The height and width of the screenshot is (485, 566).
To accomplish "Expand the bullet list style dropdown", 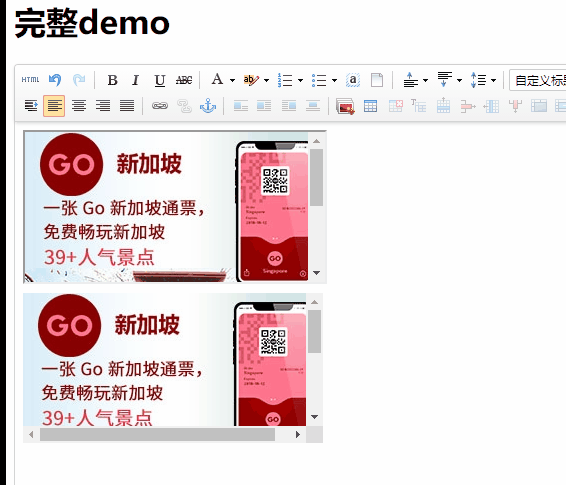I will [x=334, y=80].
